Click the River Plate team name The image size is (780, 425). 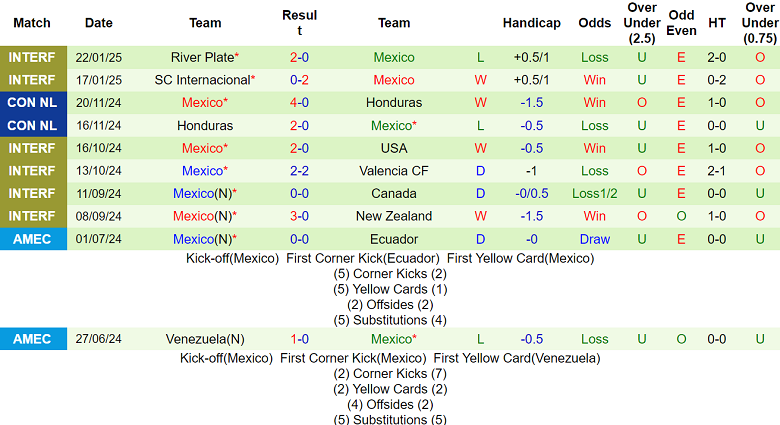[x=204, y=57]
